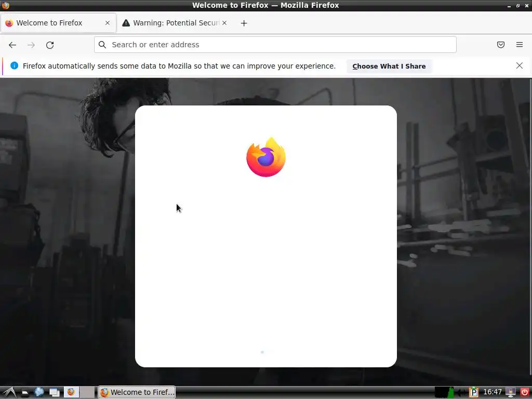Click the Firefox icon in the title bar
This screenshot has width=532, height=399.
point(5,5)
